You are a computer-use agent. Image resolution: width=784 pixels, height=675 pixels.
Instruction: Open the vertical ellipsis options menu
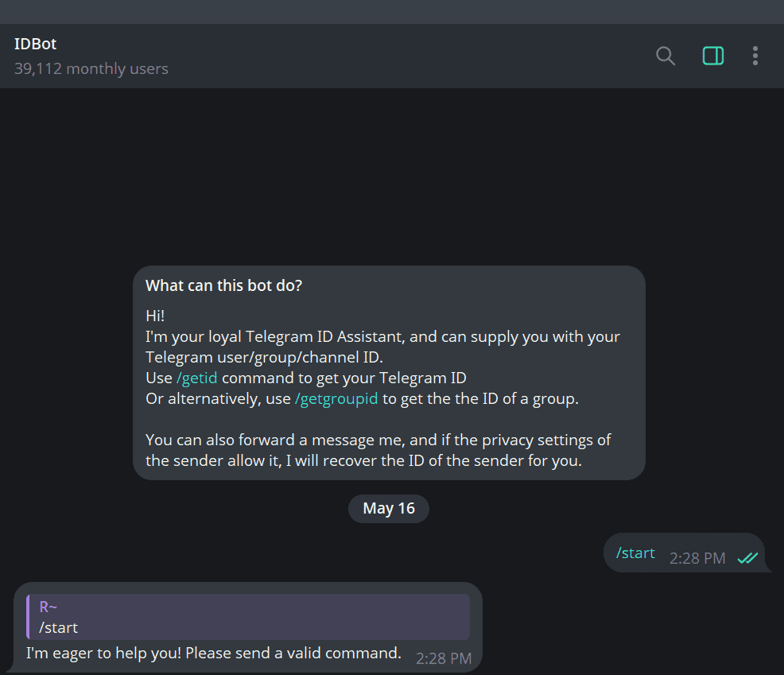tap(755, 56)
